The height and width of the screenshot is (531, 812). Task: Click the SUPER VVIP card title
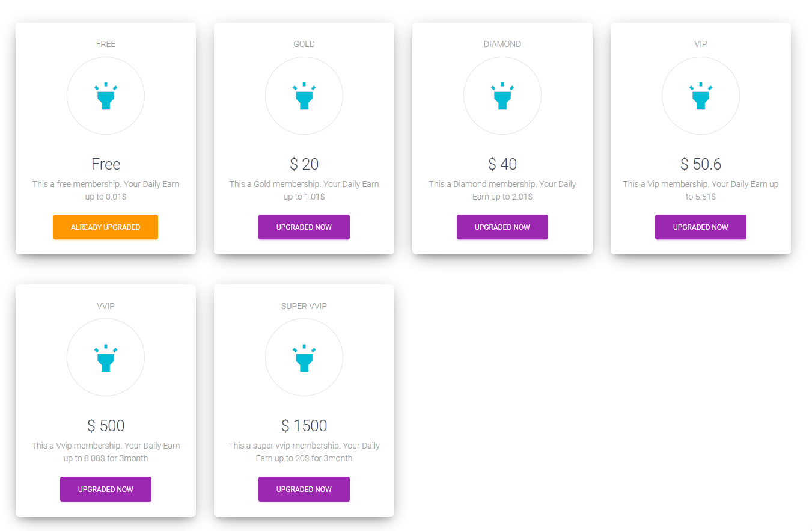304,306
